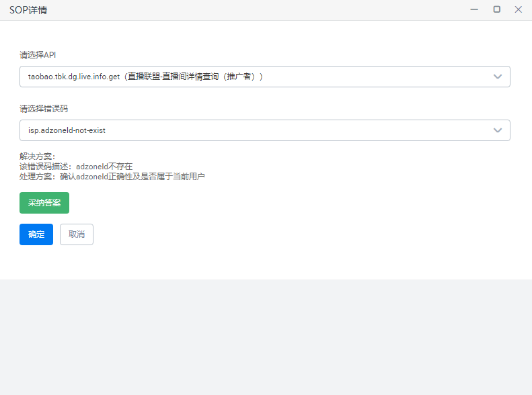Cancel via the 取消 button
The height and width of the screenshot is (395, 532).
(x=77, y=234)
